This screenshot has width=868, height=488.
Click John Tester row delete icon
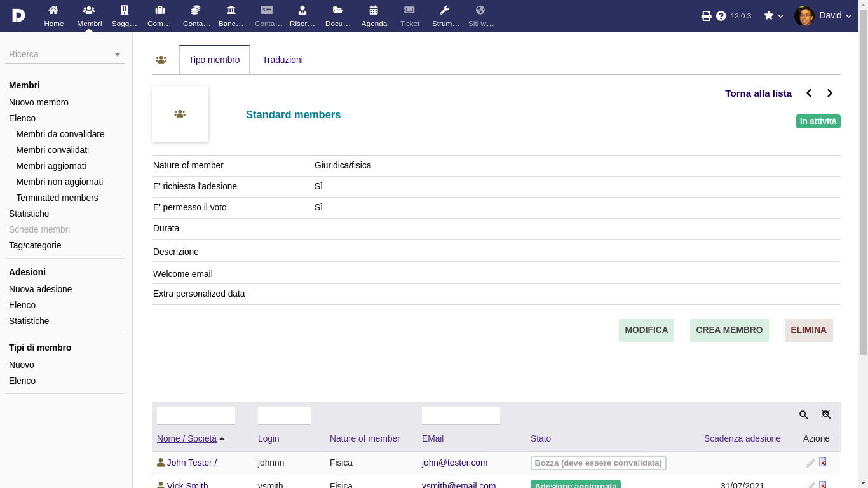(x=823, y=463)
